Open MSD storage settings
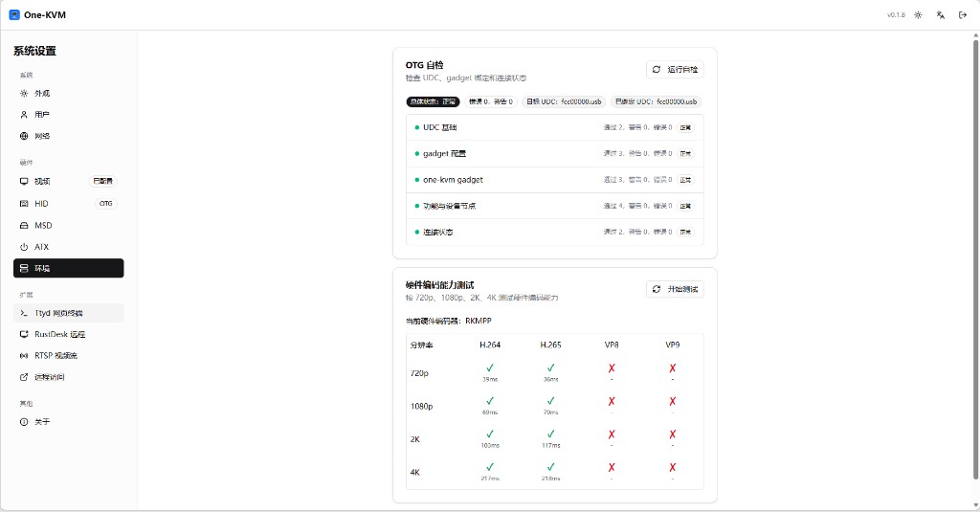The image size is (980, 512). tap(43, 226)
